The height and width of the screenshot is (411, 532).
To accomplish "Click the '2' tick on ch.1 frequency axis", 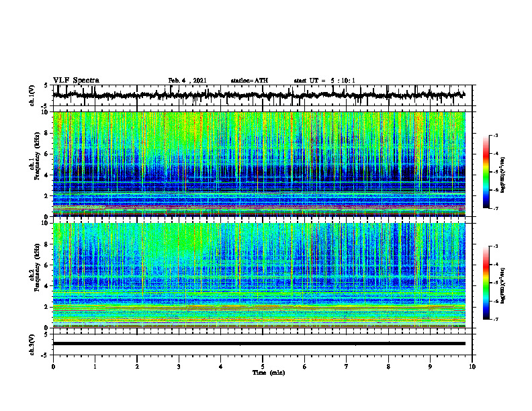I will coord(46,196).
